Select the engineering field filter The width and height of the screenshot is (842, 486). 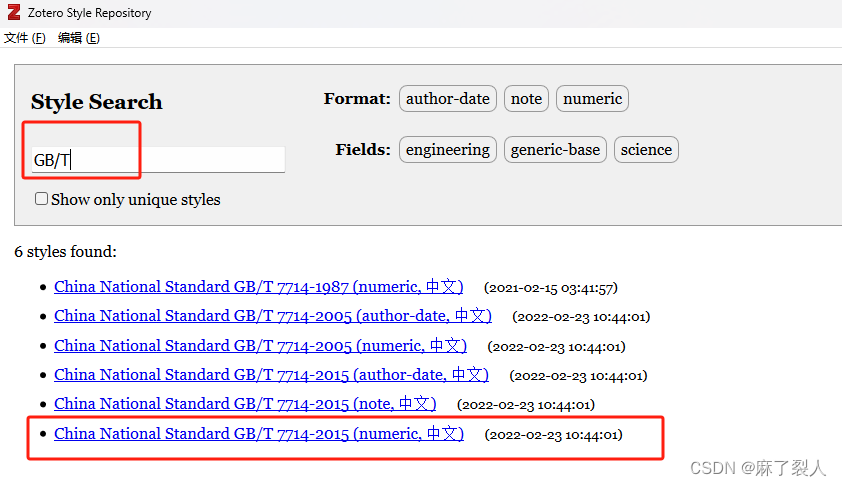point(447,150)
